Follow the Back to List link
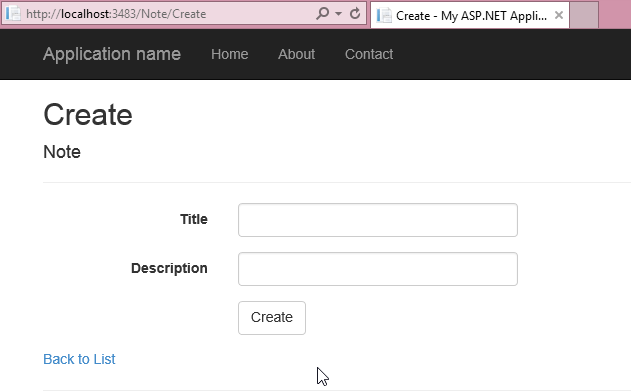631x392 pixels. pos(79,359)
